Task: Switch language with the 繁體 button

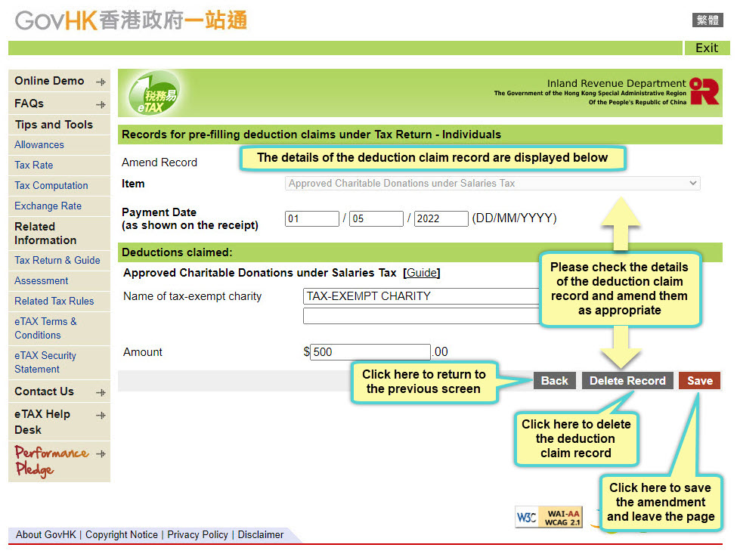Action: [x=708, y=20]
